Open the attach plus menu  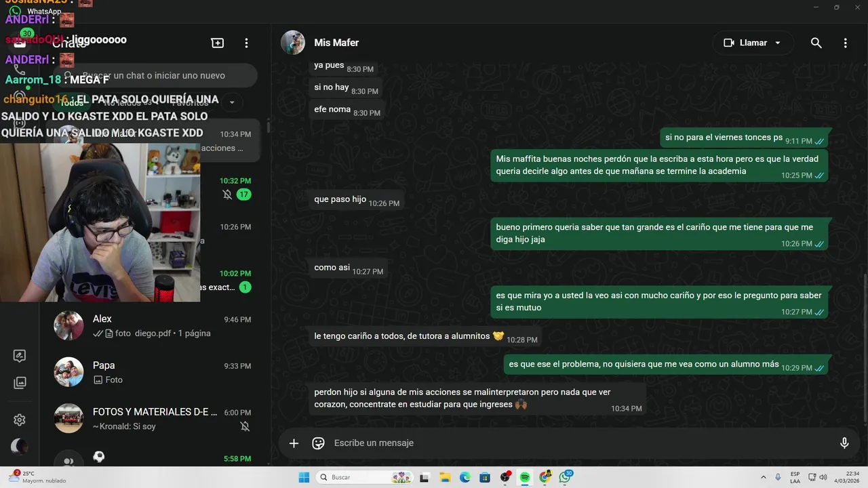pos(294,443)
